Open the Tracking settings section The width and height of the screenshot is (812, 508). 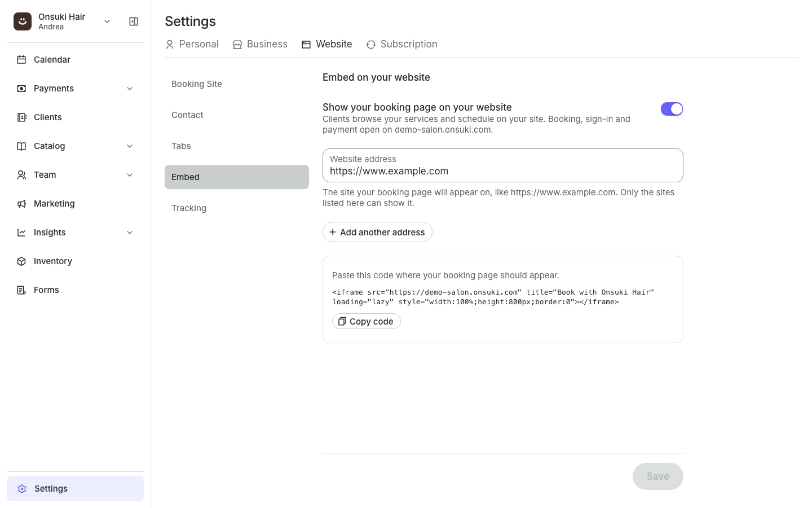[237, 208]
